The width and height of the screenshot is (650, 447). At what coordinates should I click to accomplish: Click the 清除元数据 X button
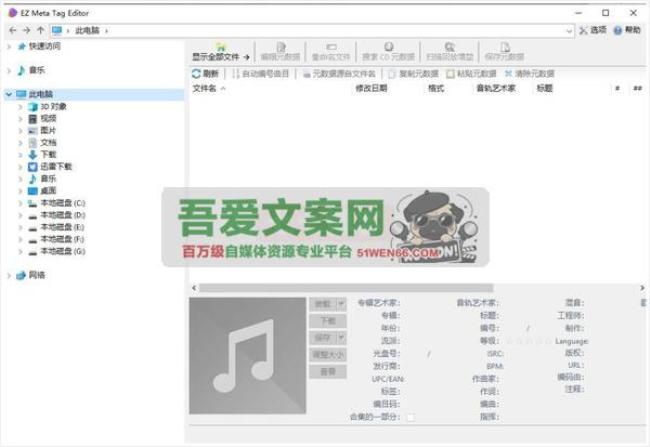point(529,74)
